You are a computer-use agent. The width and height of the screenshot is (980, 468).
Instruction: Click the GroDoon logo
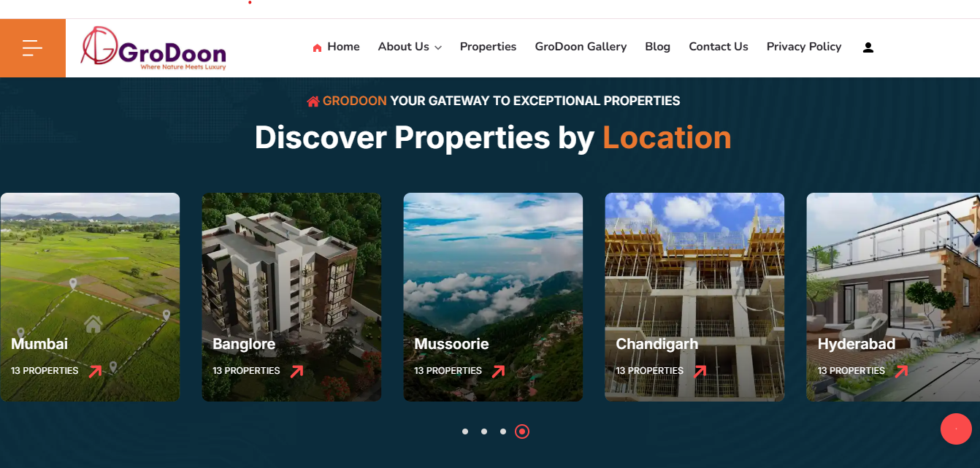click(153, 49)
